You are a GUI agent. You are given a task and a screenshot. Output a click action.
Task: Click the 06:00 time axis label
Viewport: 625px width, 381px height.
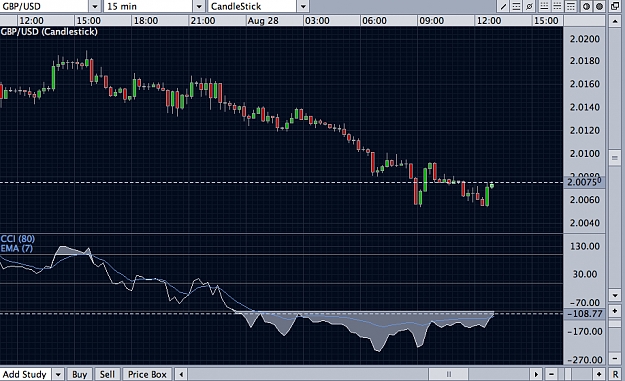click(x=374, y=21)
